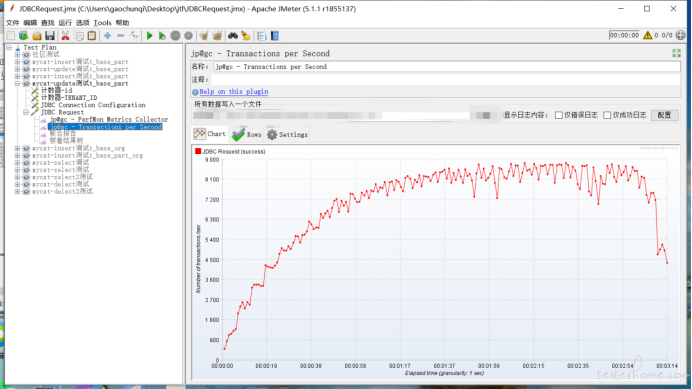Image resolution: width=692 pixels, height=389 pixels.
Task: Switch to the Settings tab
Action: pos(287,134)
